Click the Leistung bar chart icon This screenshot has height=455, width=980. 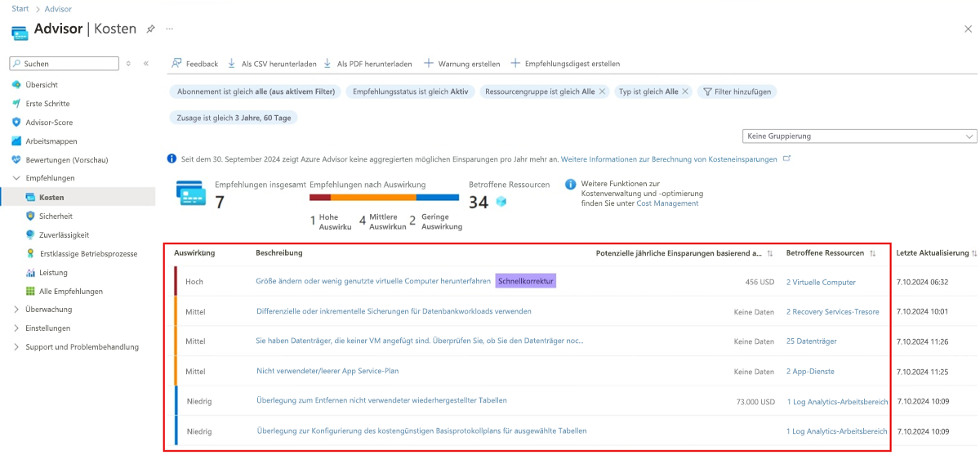coord(30,273)
